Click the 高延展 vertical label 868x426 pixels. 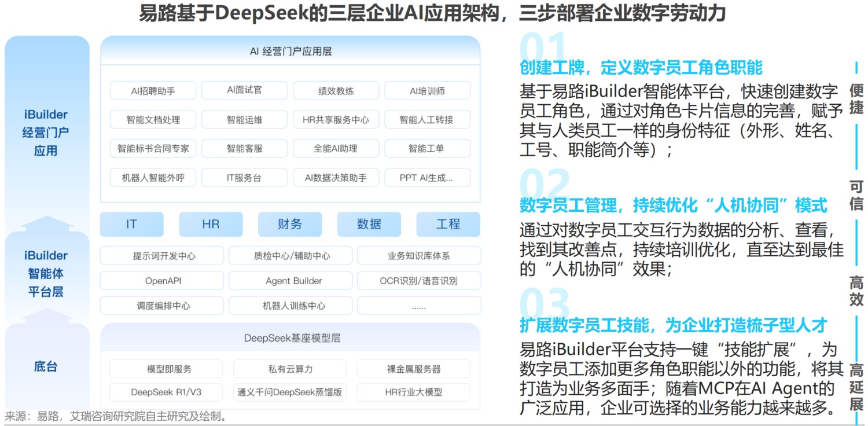click(x=856, y=387)
